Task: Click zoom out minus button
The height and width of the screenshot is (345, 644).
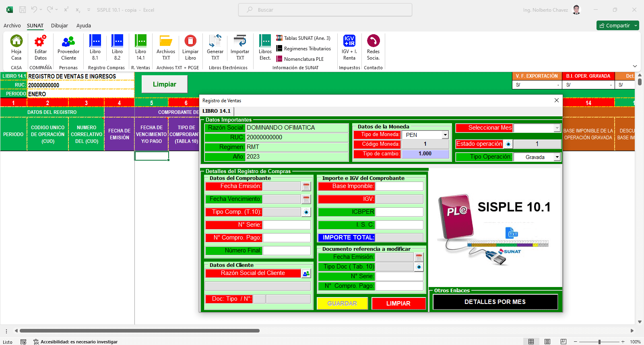Action: 576,342
